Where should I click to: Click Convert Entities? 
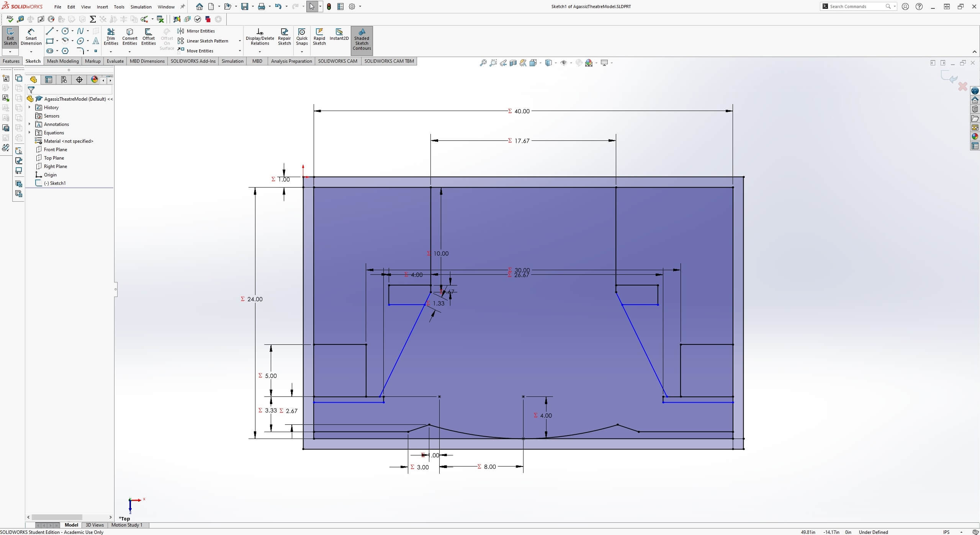(x=130, y=37)
